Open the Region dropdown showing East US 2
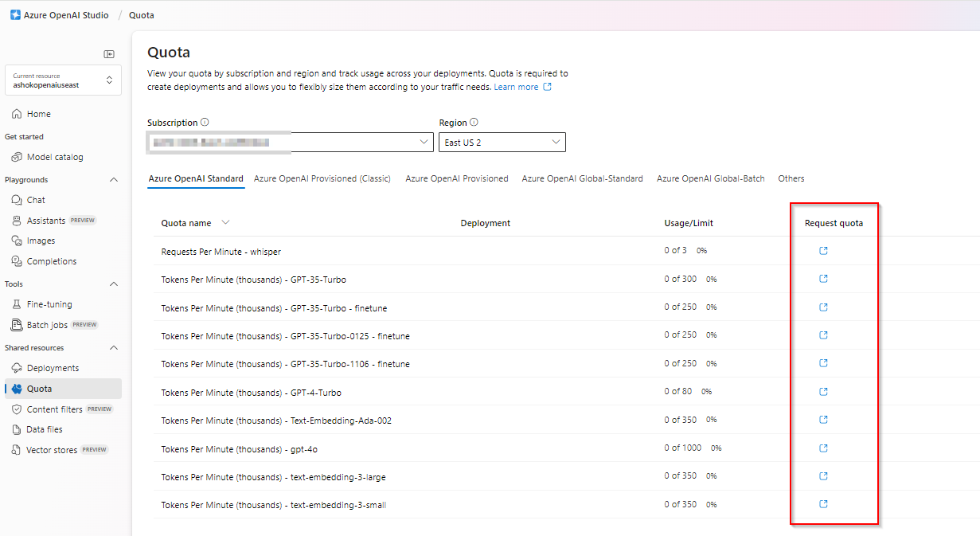Image resolution: width=980 pixels, height=536 pixels. pos(502,143)
